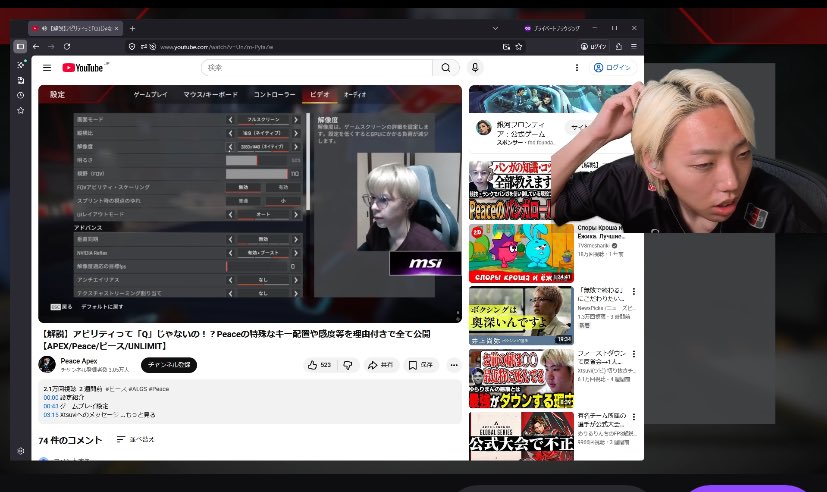Expand the description with もっと見る
Screen dimensions: 827x492
tap(141, 415)
